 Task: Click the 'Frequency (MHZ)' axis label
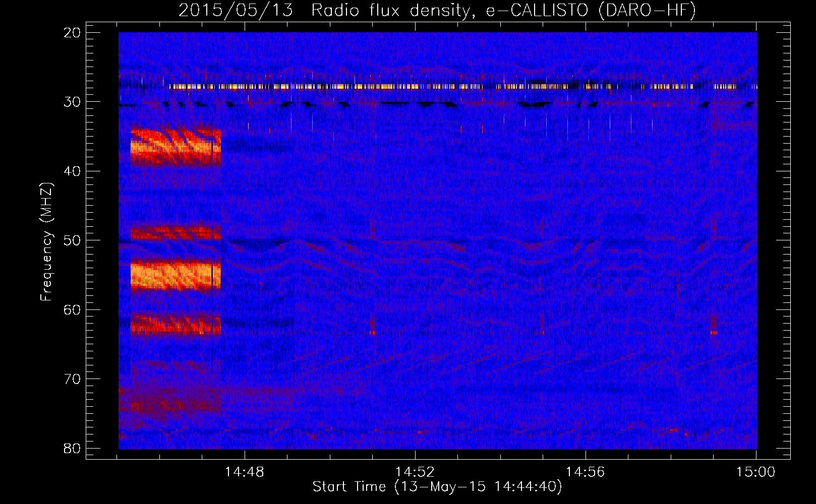coord(46,241)
